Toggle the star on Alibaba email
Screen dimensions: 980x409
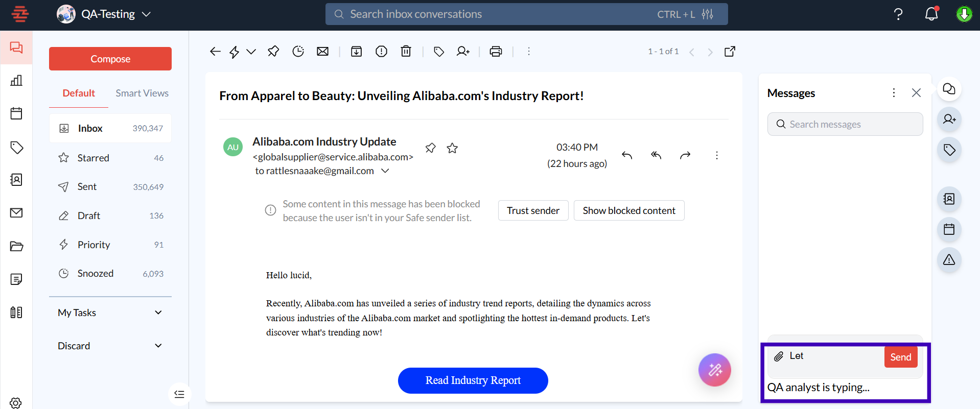tap(452, 148)
